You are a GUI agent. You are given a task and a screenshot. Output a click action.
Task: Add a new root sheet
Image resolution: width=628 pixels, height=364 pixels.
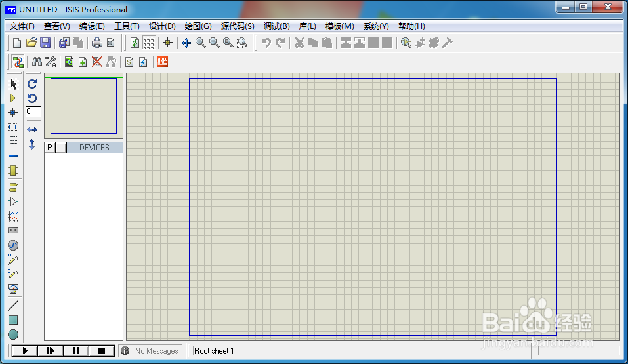coord(83,62)
